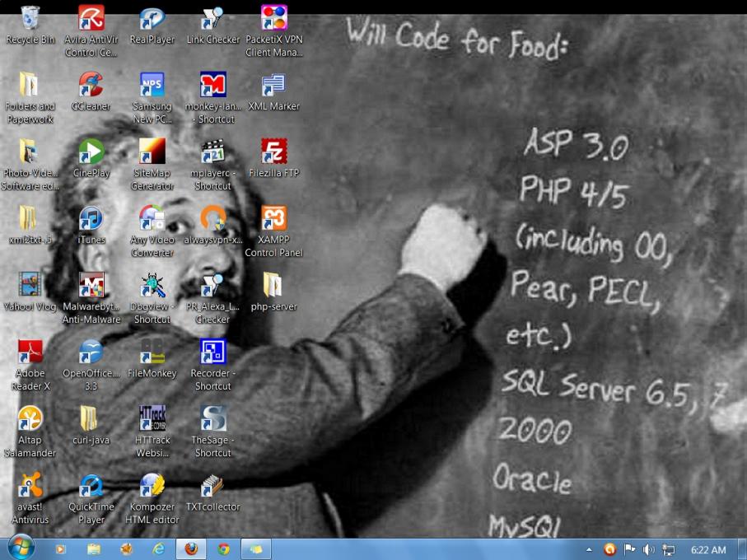The image size is (747, 560).
Task: Open SiteMap Generator icon
Action: pos(152,152)
